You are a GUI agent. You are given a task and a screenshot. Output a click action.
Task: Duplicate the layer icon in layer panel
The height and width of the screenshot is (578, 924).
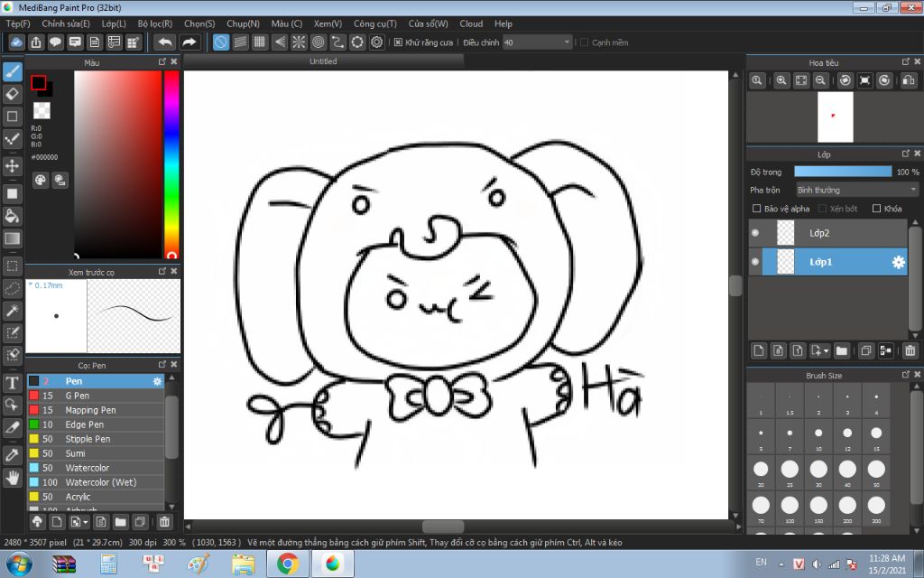865,351
